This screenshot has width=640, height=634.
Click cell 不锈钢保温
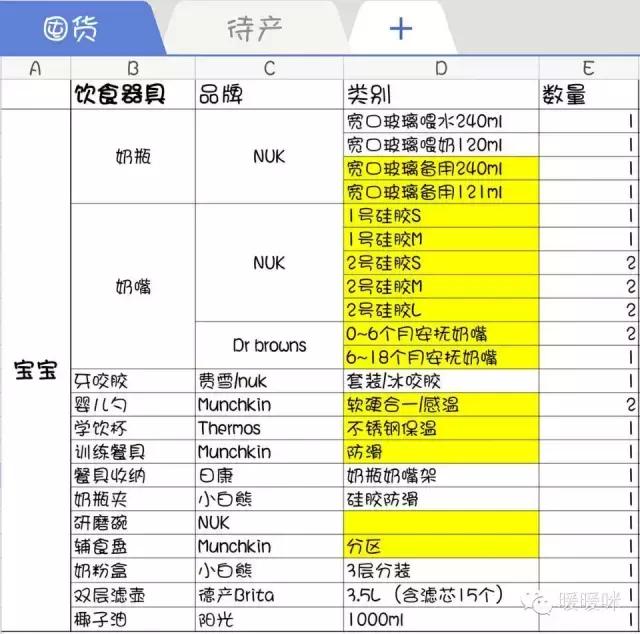point(441,429)
